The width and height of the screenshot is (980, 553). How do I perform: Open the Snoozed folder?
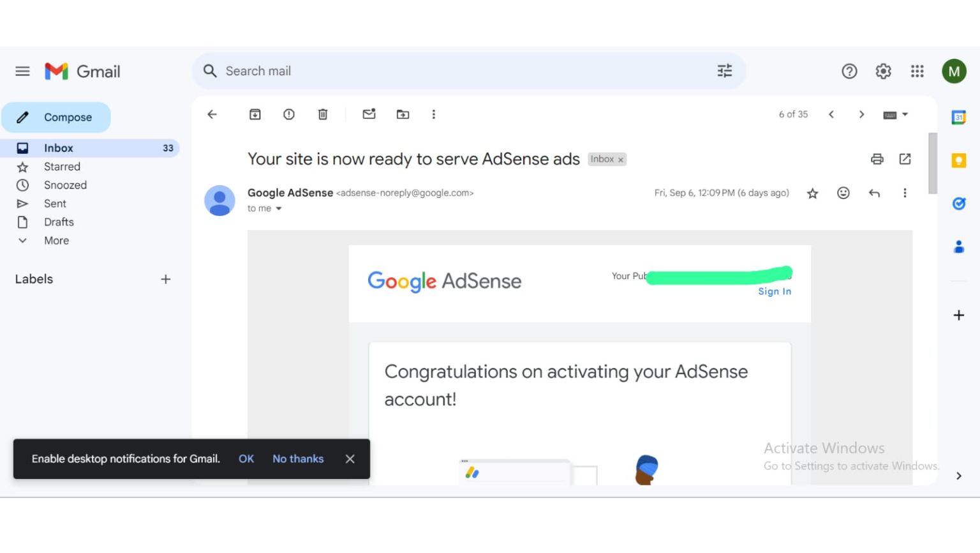click(x=65, y=185)
